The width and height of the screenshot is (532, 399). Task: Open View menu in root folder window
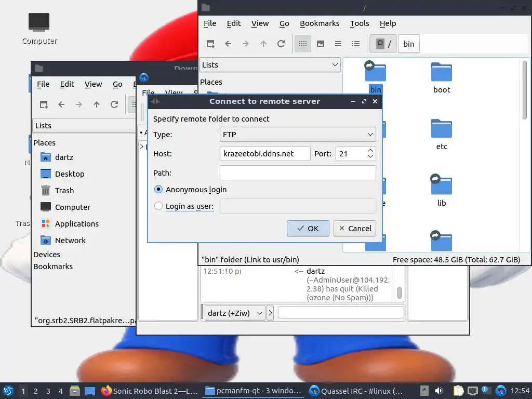(x=260, y=23)
